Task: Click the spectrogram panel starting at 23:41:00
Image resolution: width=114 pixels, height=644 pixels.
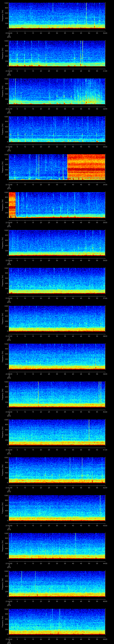Action: [57, 470]
